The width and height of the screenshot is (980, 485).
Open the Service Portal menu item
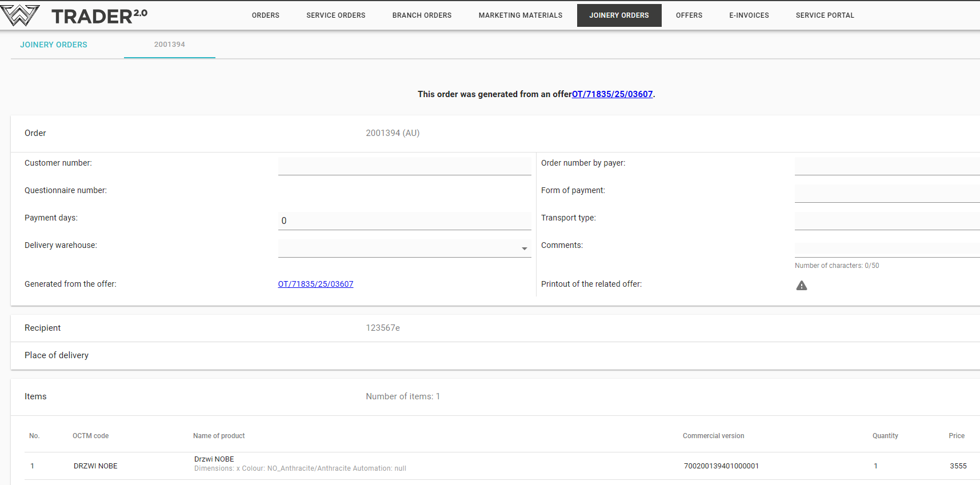(x=825, y=15)
